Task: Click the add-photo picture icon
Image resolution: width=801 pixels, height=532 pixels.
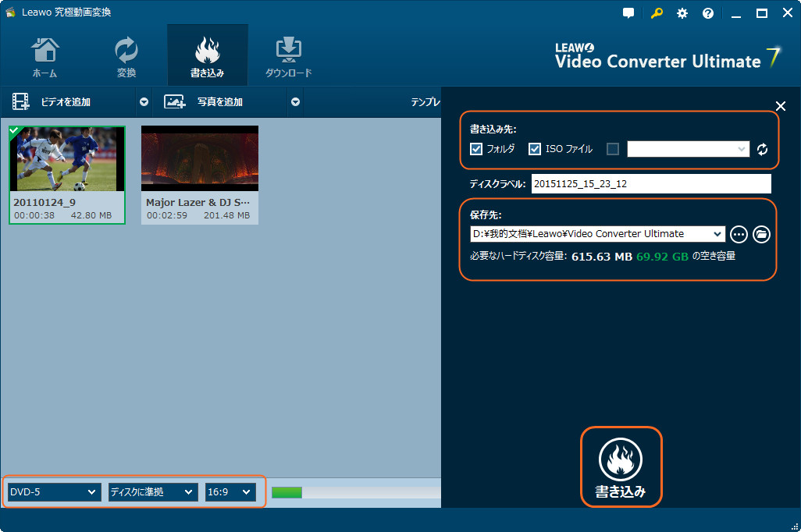Action: (175, 101)
